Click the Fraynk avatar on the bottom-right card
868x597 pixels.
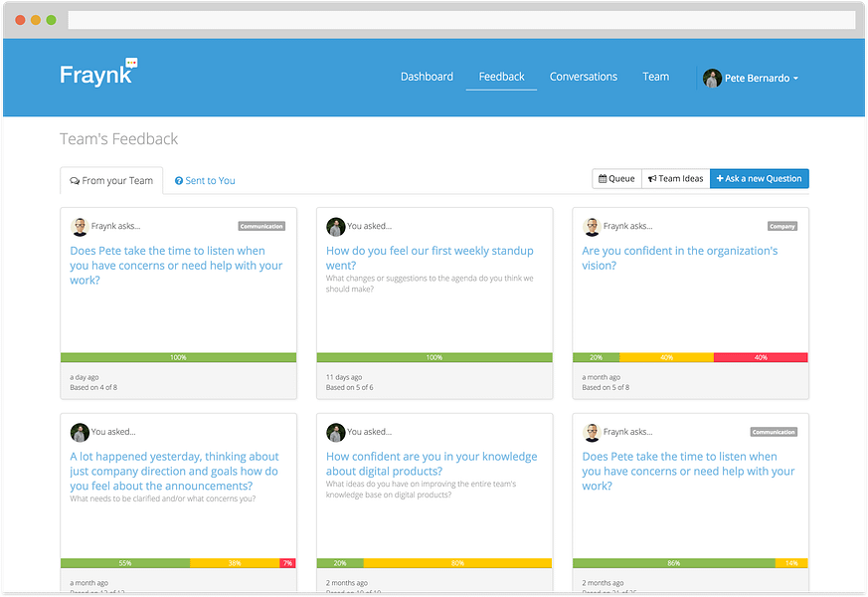592,433
